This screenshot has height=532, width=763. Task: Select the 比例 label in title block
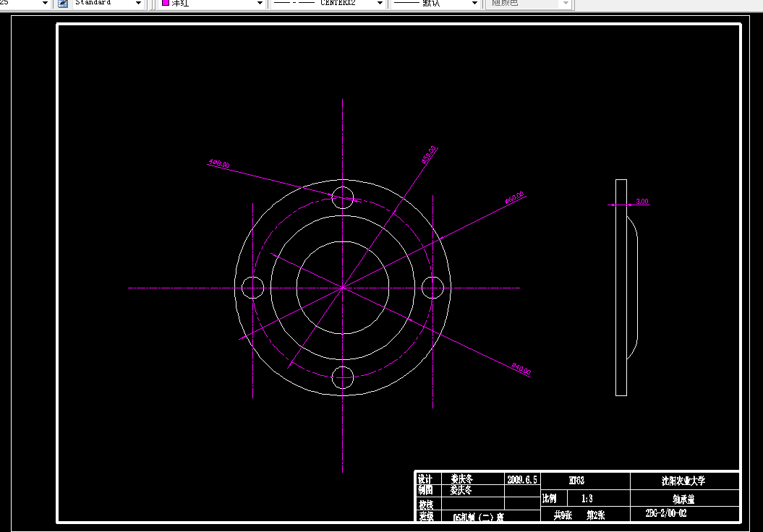coord(550,499)
